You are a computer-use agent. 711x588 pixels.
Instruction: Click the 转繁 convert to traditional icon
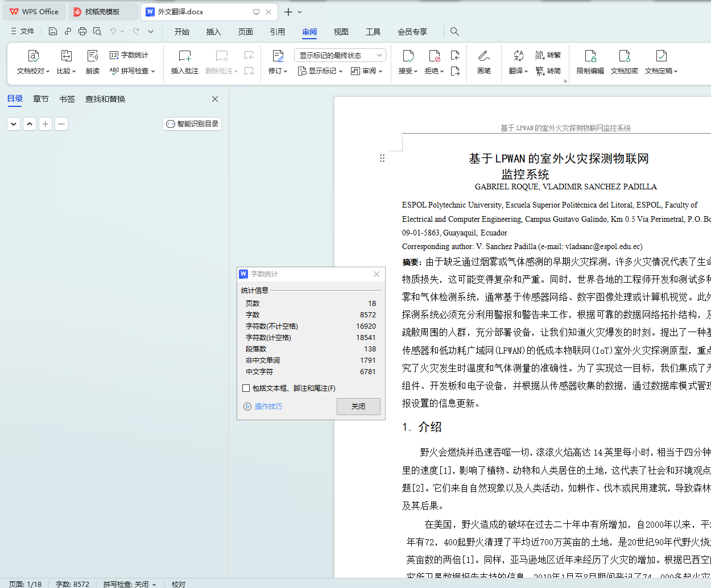[540, 55]
